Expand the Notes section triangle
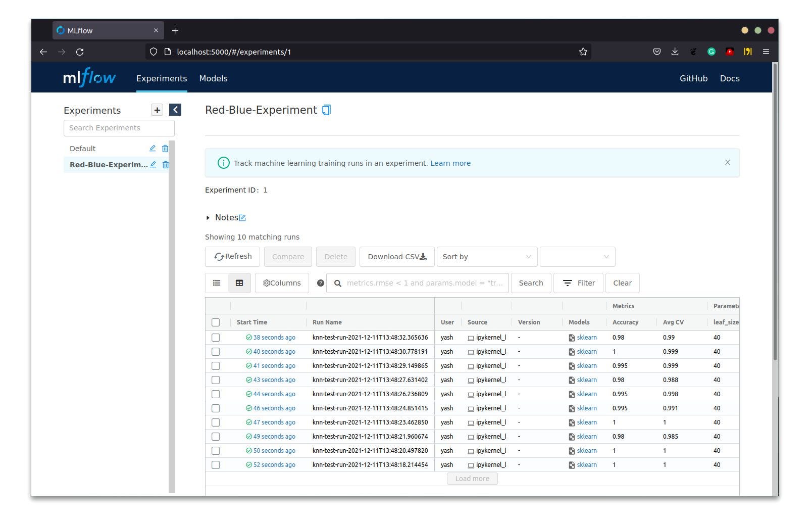Image resolution: width=812 pixels, height=519 pixels. (208, 218)
